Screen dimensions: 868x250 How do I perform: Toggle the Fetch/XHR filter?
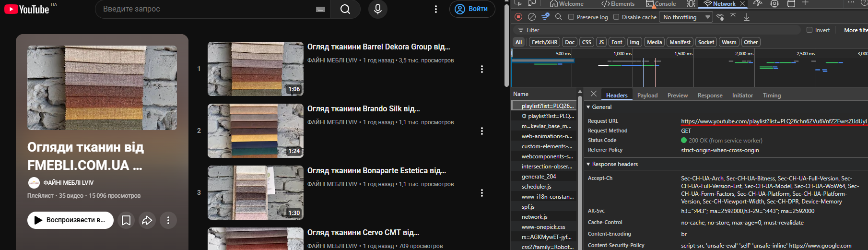point(544,42)
